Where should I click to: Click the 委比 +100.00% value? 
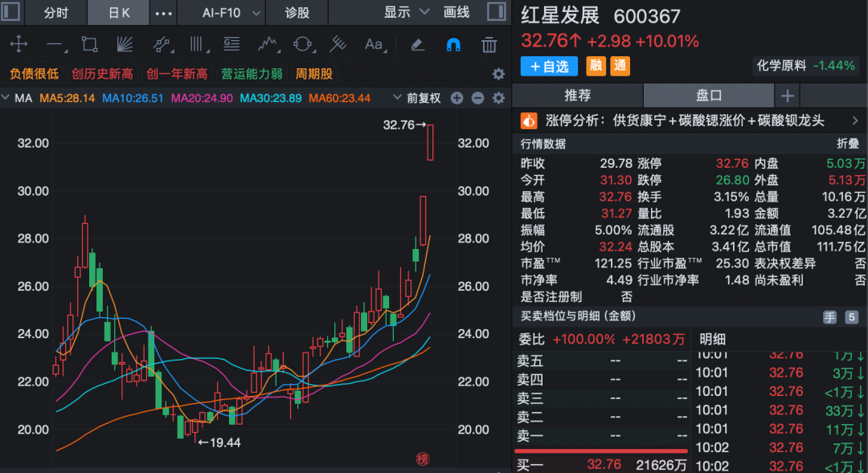(x=583, y=339)
